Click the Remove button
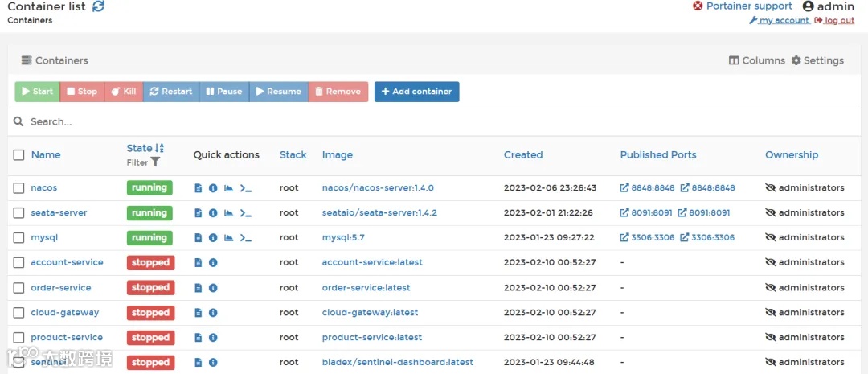The width and height of the screenshot is (868, 374). point(338,92)
